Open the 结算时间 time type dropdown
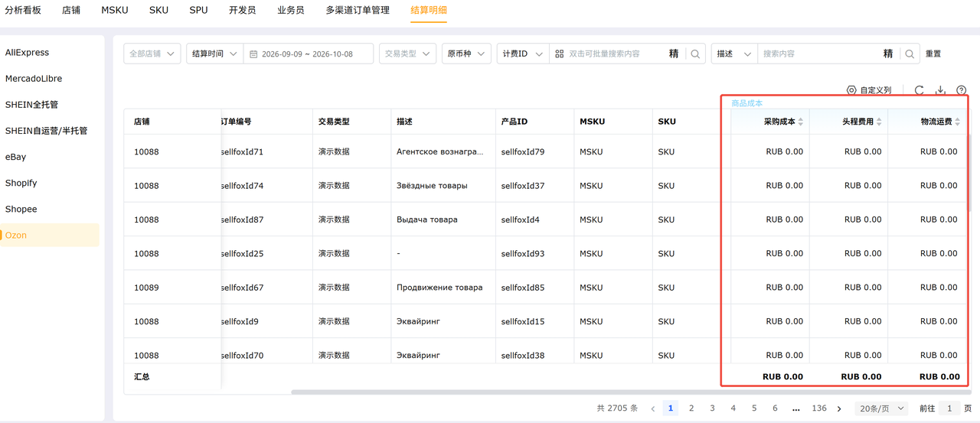The width and height of the screenshot is (980, 423). pos(214,54)
